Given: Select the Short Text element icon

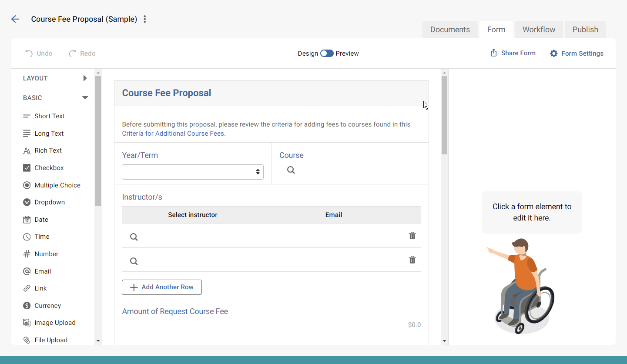Looking at the screenshot, I should tap(27, 116).
